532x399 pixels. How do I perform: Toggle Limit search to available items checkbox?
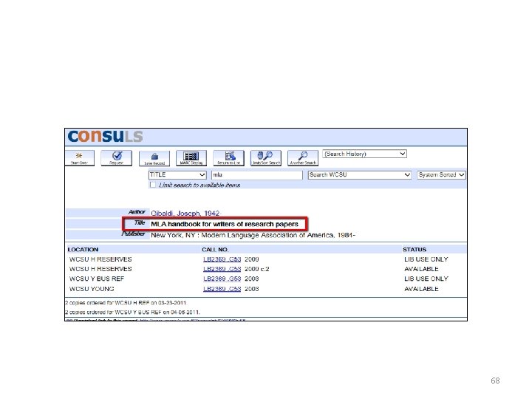click(x=153, y=185)
